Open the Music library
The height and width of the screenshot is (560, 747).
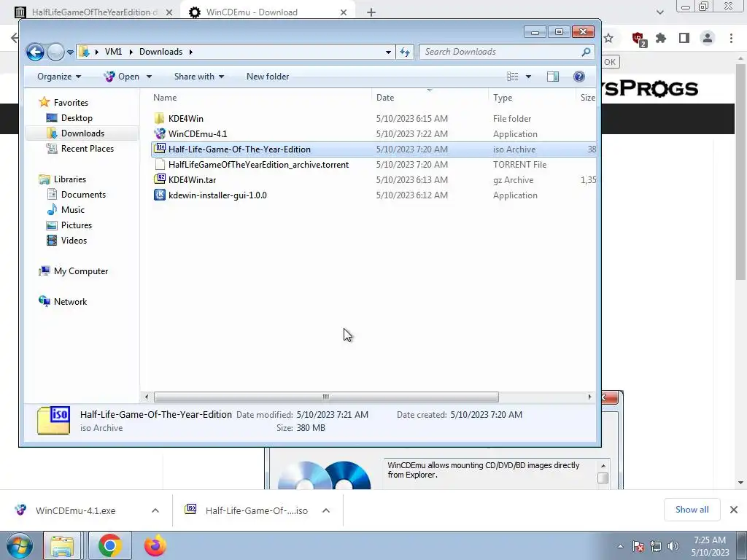[72, 209]
